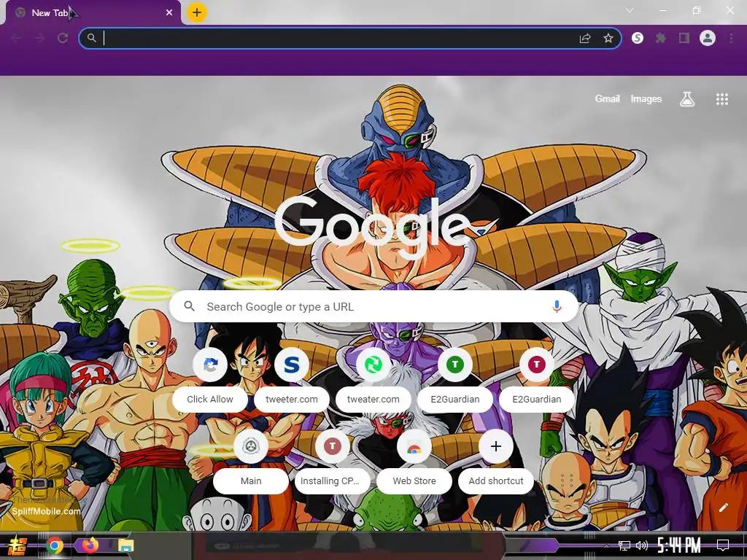The width and height of the screenshot is (747, 560).
Task: Open the notification center icon
Action: click(x=723, y=545)
